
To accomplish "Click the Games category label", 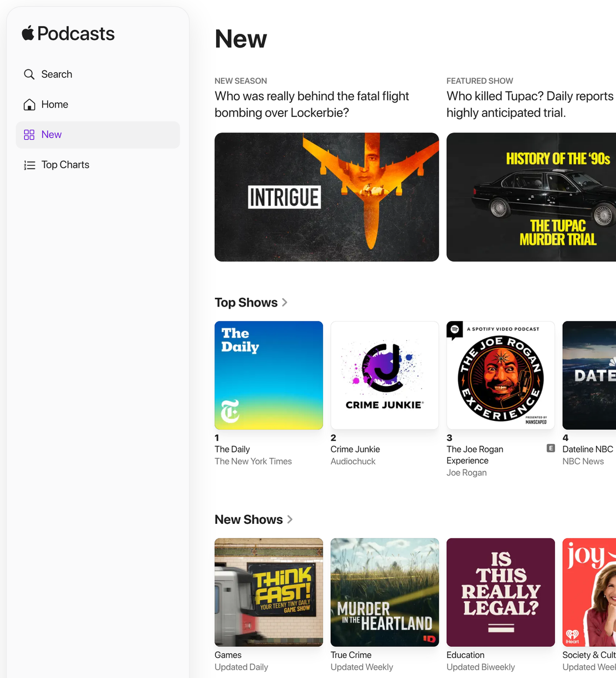I will point(228,655).
